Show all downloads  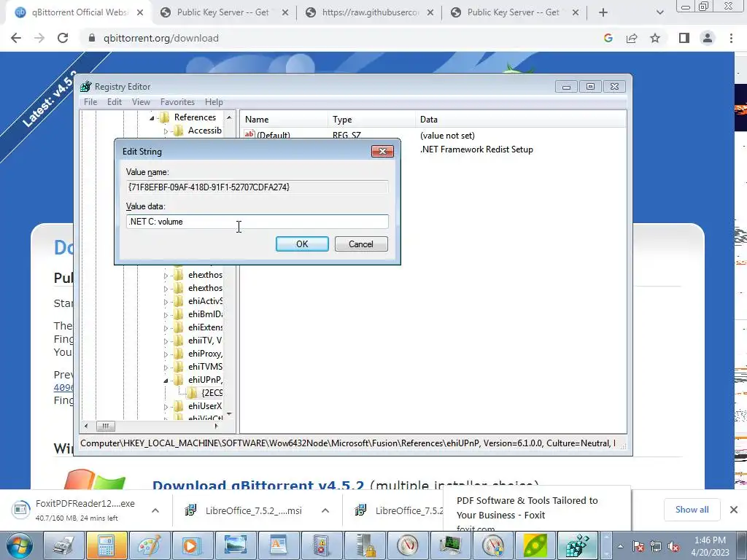(x=692, y=510)
